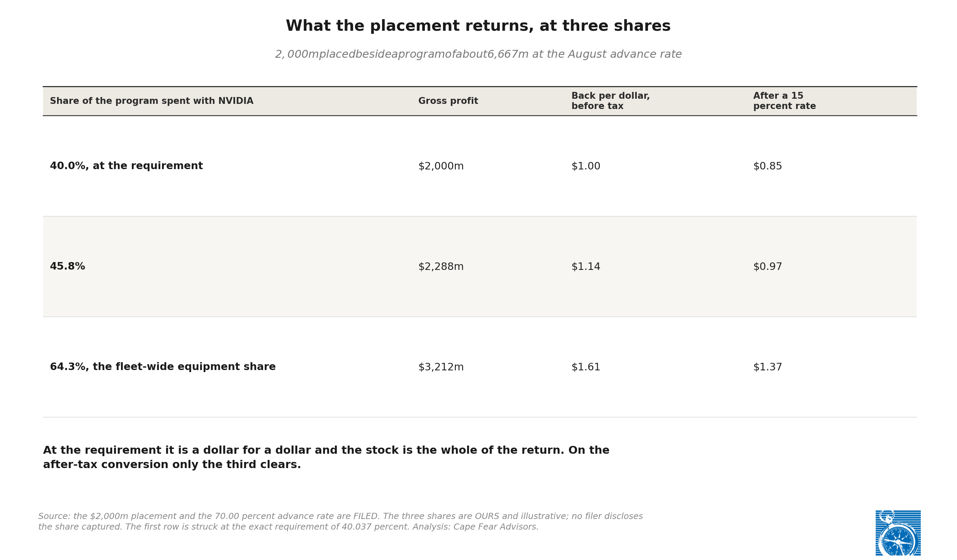Screen dimensions: 957x560
Task: Click the $3,212m gross profit cell
Action: [x=441, y=367]
